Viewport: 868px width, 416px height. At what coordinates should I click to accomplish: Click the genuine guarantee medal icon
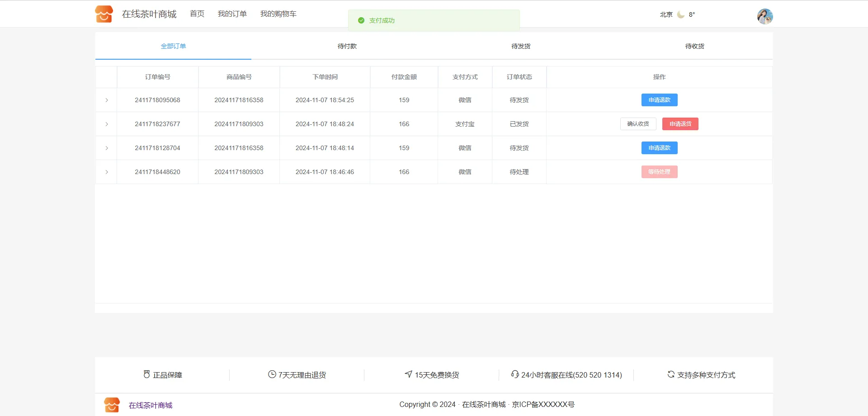coord(146,374)
